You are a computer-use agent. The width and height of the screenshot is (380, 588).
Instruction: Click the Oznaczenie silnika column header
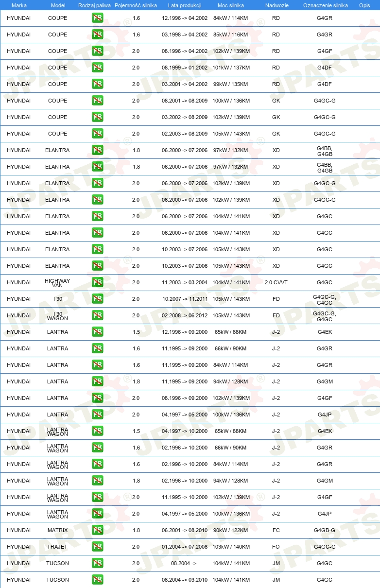pyautogui.click(x=325, y=5)
